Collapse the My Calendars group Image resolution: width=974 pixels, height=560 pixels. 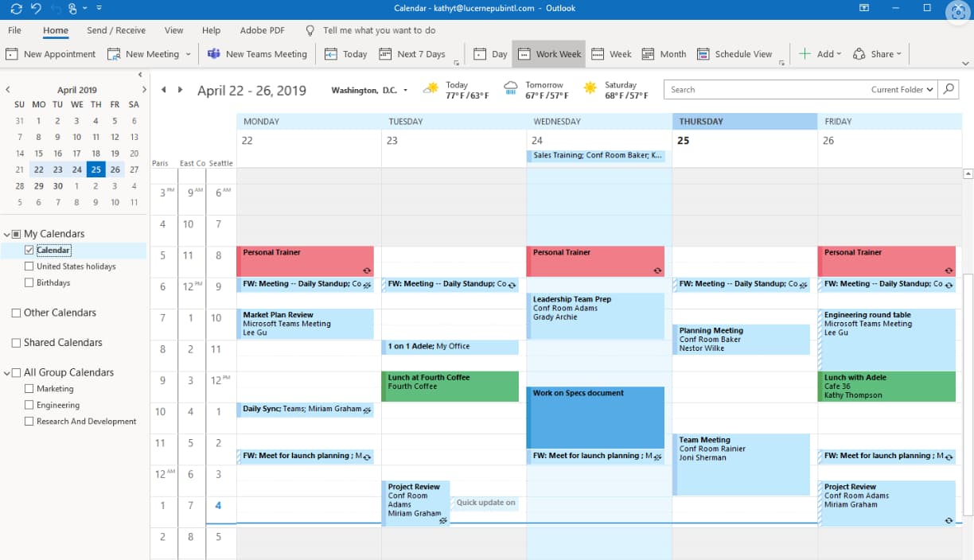(7, 234)
